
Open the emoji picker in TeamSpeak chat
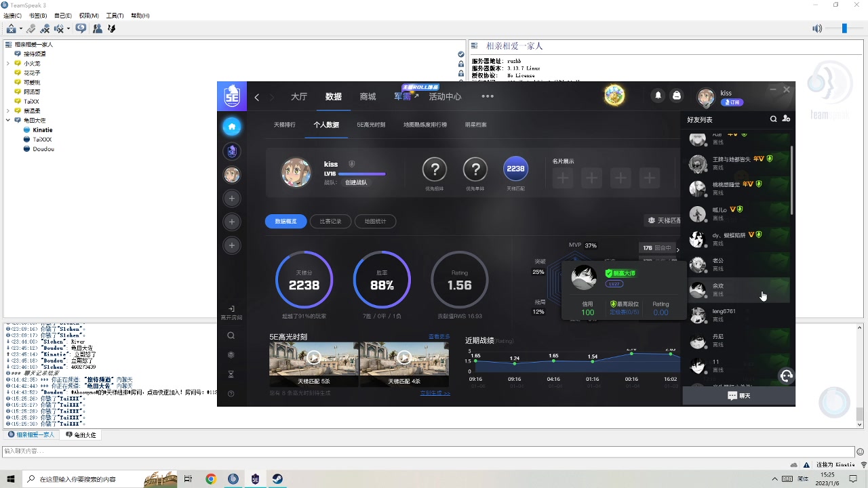coord(861,451)
